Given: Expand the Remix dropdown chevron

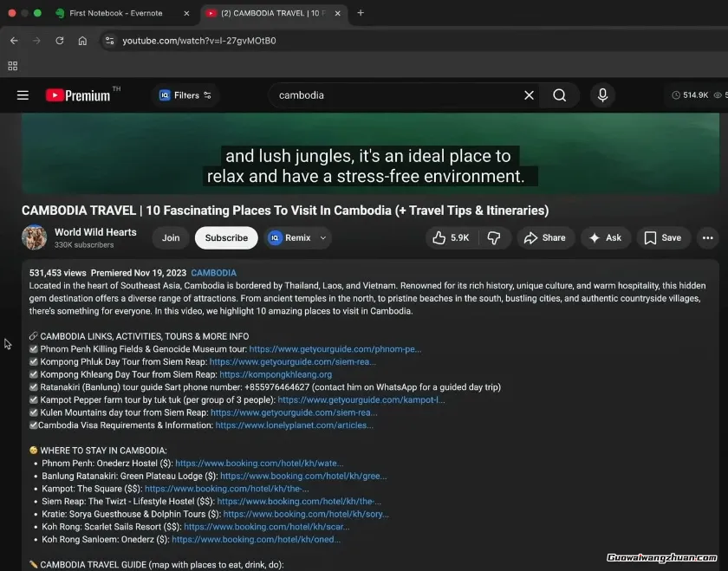Looking at the screenshot, I should click(x=323, y=237).
